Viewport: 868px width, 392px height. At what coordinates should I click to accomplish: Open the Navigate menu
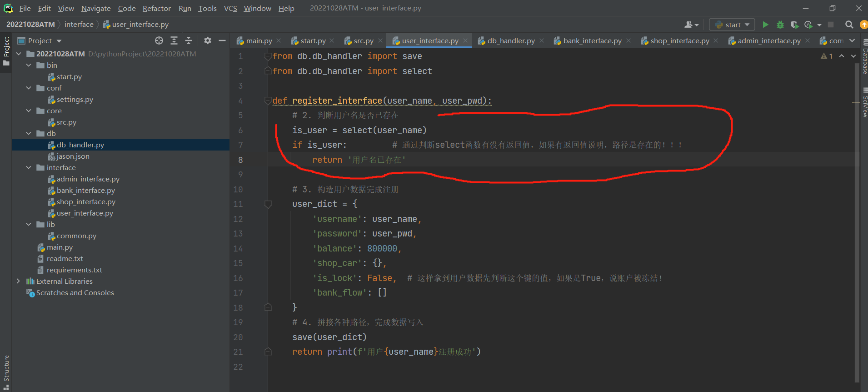(x=96, y=8)
